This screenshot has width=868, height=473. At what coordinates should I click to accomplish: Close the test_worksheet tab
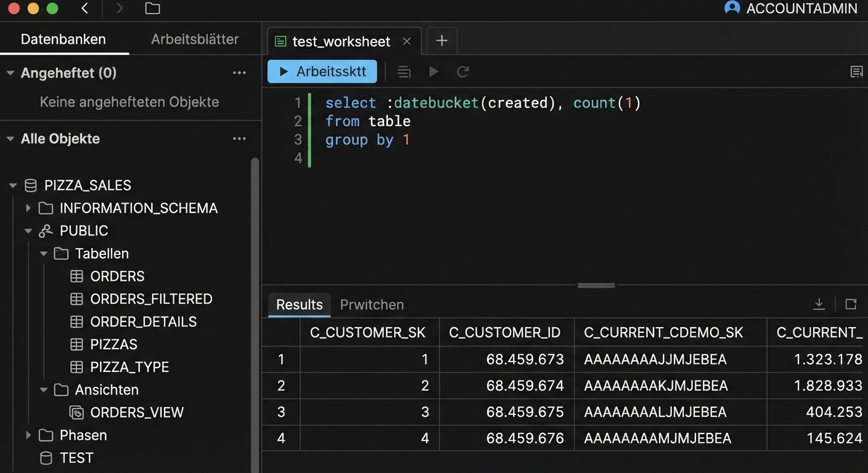point(406,41)
